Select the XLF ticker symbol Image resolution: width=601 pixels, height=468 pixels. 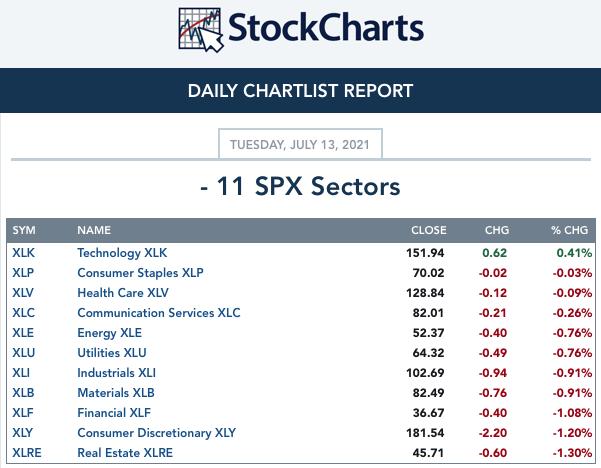pos(23,412)
